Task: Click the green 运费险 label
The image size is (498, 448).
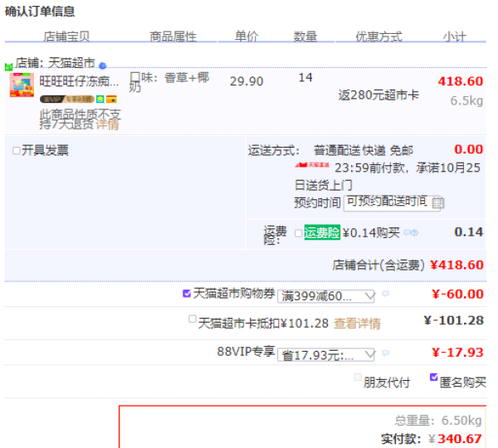Action: tap(322, 232)
